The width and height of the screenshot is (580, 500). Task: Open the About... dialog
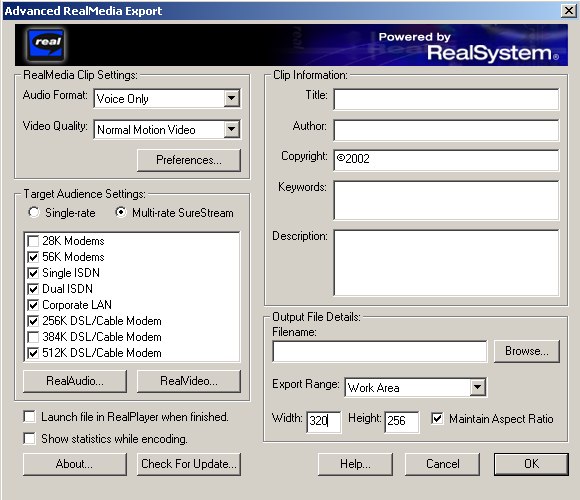[x=75, y=464]
